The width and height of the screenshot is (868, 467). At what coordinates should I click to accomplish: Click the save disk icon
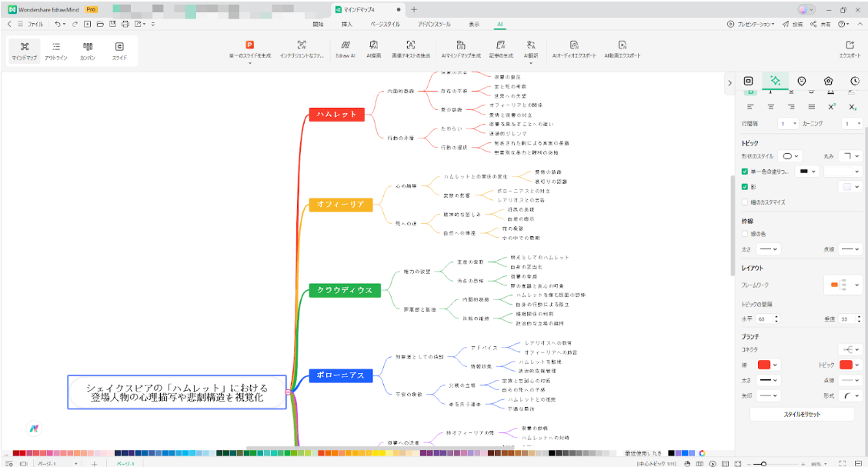pyautogui.click(x=113, y=25)
